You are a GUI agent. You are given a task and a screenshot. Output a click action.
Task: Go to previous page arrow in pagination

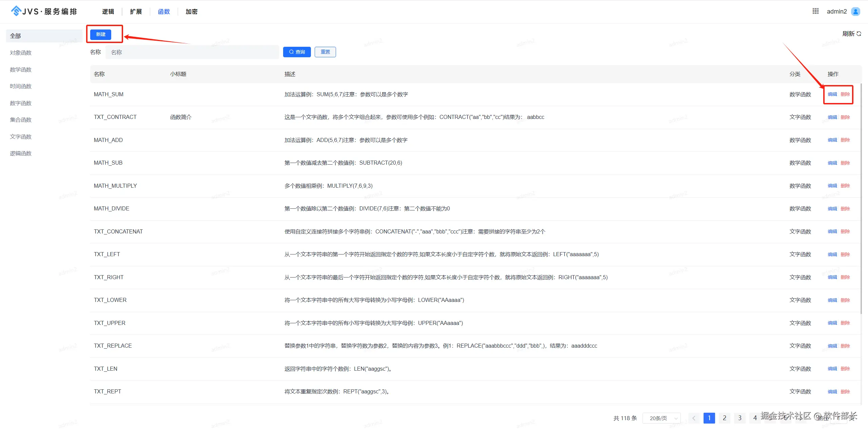pos(694,418)
